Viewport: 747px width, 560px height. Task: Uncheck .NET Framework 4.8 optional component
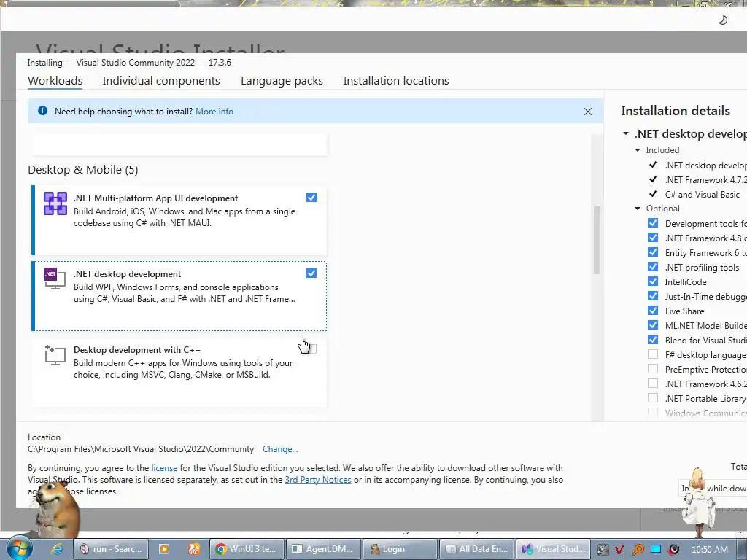653,238
